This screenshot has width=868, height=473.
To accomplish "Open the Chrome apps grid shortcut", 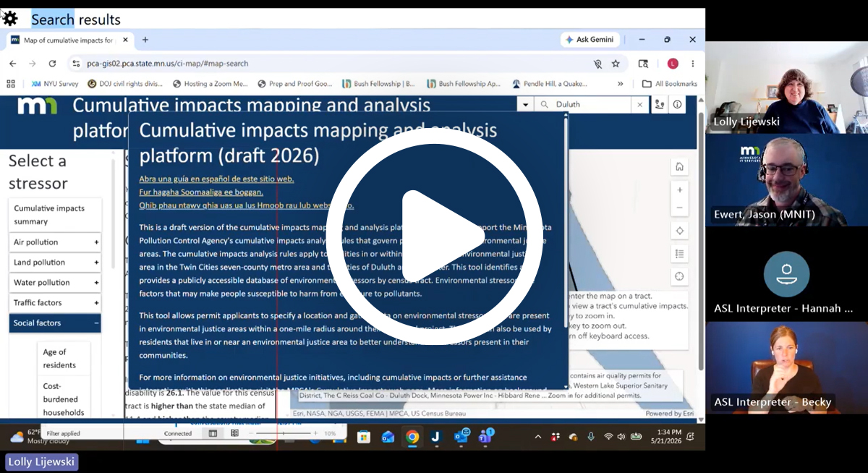I will coord(11,84).
